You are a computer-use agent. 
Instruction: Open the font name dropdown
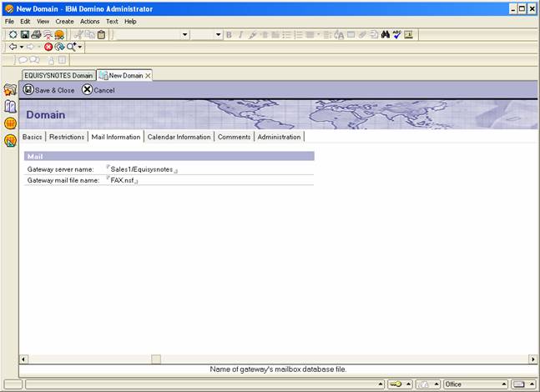click(185, 35)
